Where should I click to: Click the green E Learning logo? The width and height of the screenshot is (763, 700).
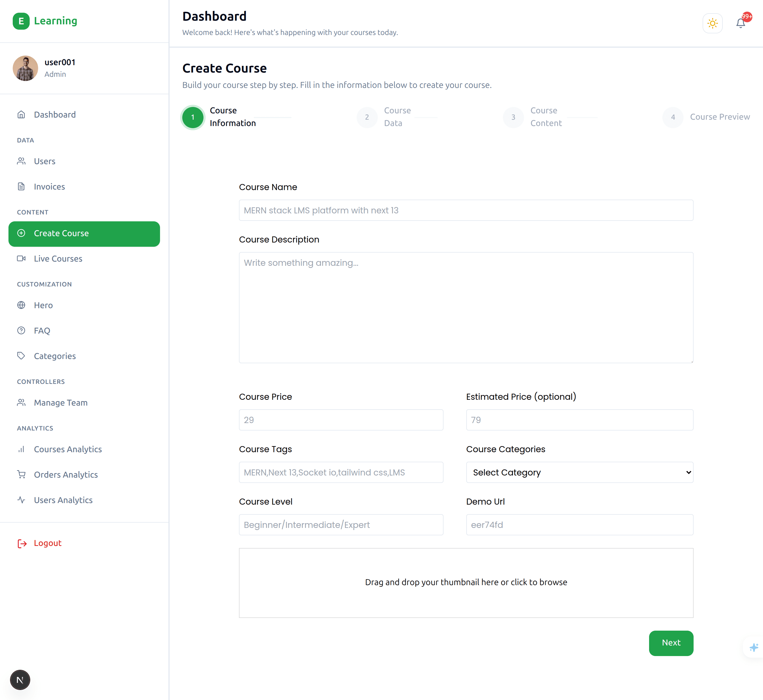pos(21,21)
